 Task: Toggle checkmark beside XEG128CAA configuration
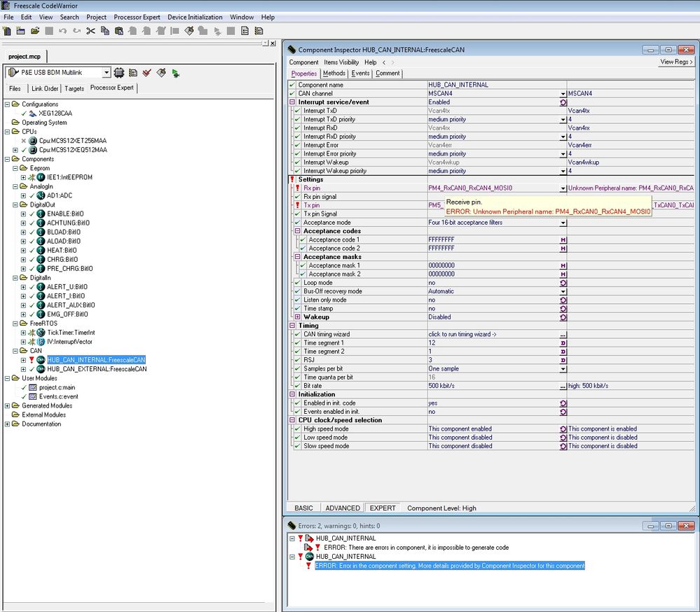(24, 113)
